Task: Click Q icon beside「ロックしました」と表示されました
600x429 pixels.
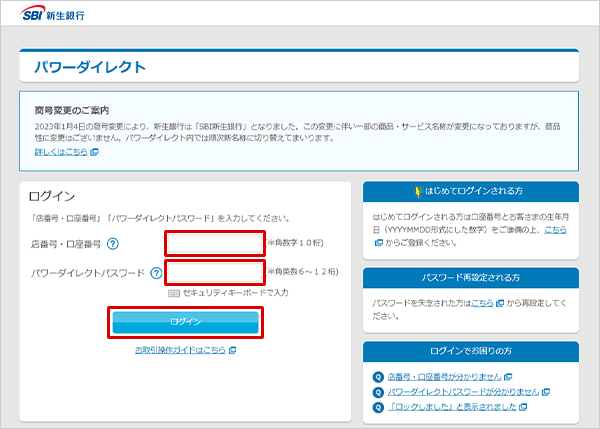Action: [x=377, y=407]
